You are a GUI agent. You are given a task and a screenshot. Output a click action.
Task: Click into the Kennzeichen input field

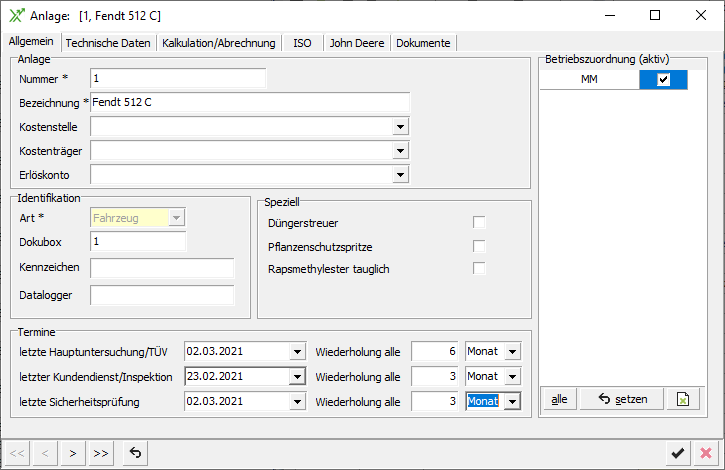tap(162, 268)
